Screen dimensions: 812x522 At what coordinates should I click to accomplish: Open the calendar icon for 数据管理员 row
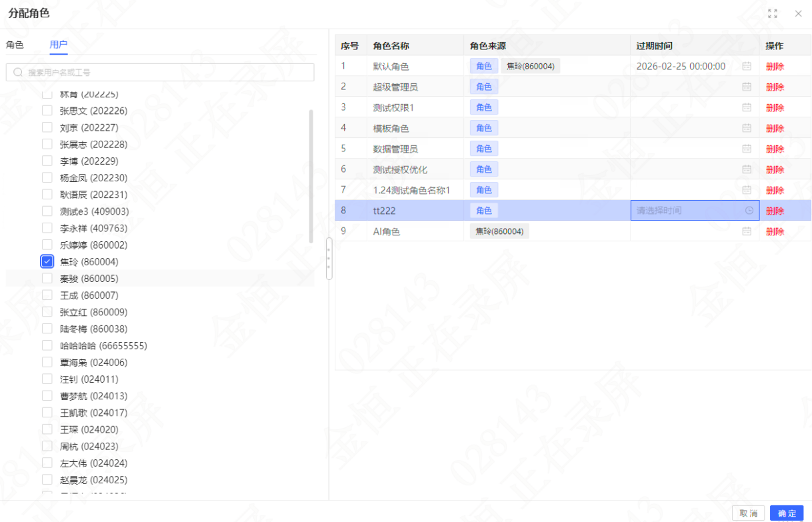[x=747, y=149]
